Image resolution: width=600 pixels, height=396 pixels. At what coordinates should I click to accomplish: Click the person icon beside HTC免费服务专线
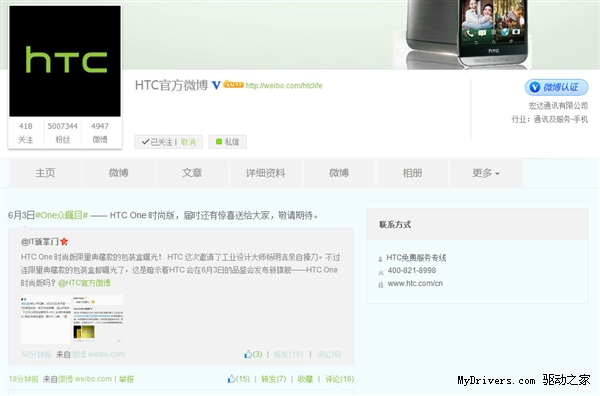380,259
